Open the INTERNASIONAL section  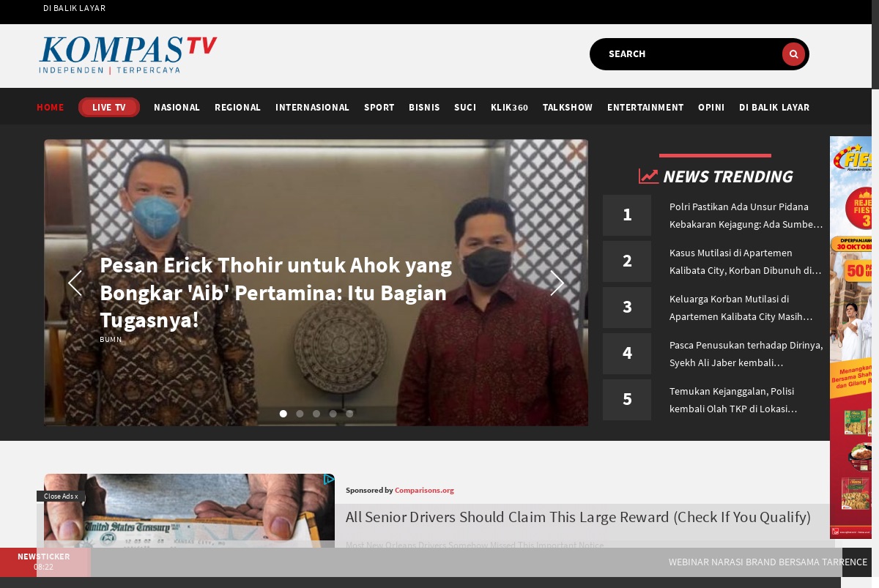point(312,108)
